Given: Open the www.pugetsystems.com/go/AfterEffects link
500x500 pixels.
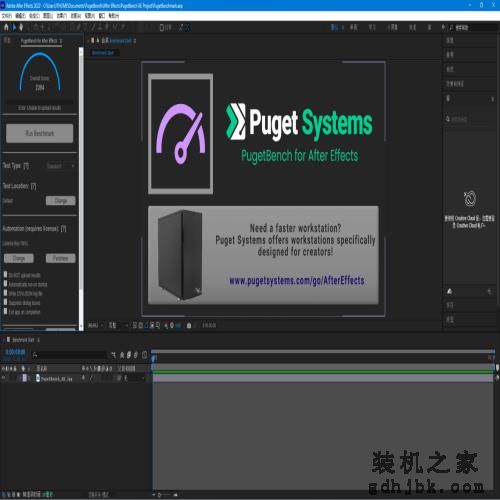Looking at the screenshot, I should 297,281.
